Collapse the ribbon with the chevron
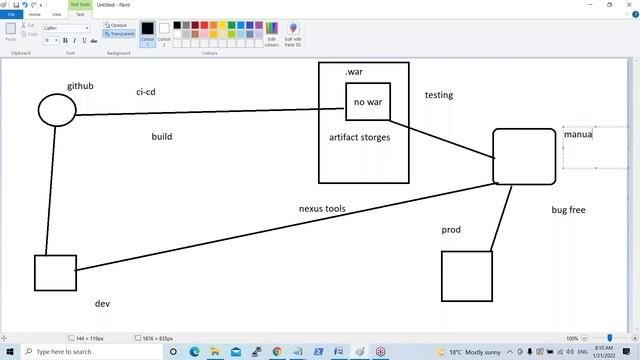The image size is (640, 360). tap(627, 14)
